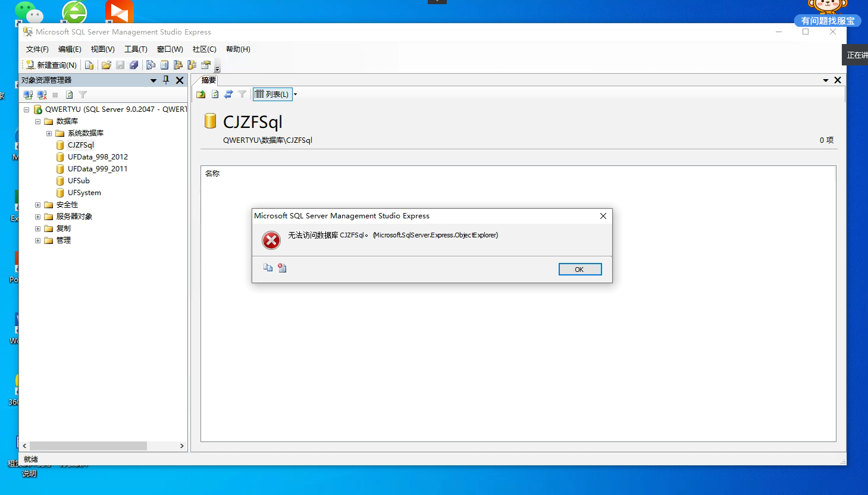The width and height of the screenshot is (868, 495).
Task: Click Synchronize arrows icon in summary toolbar
Action: (228, 94)
